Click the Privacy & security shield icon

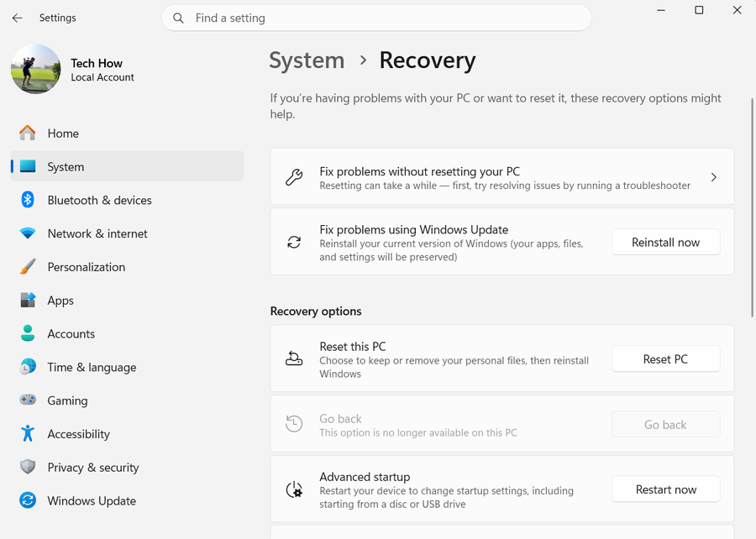(x=28, y=467)
